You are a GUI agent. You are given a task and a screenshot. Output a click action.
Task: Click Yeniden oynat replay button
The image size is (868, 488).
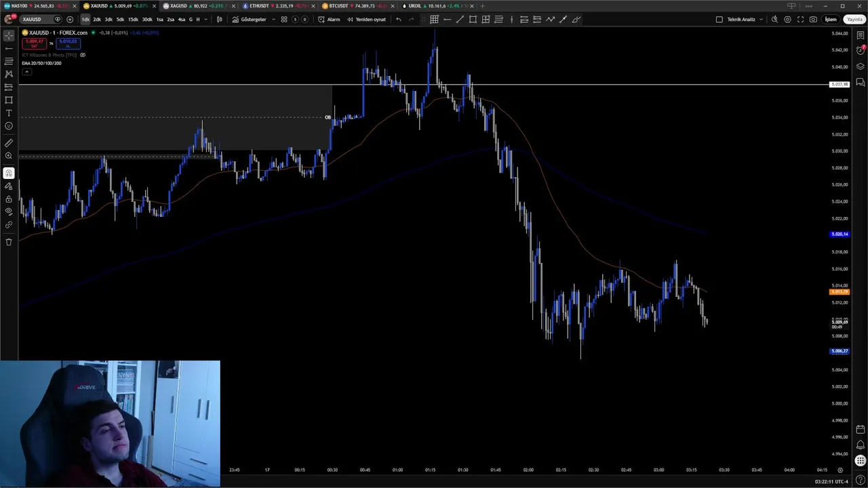[x=366, y=19]
